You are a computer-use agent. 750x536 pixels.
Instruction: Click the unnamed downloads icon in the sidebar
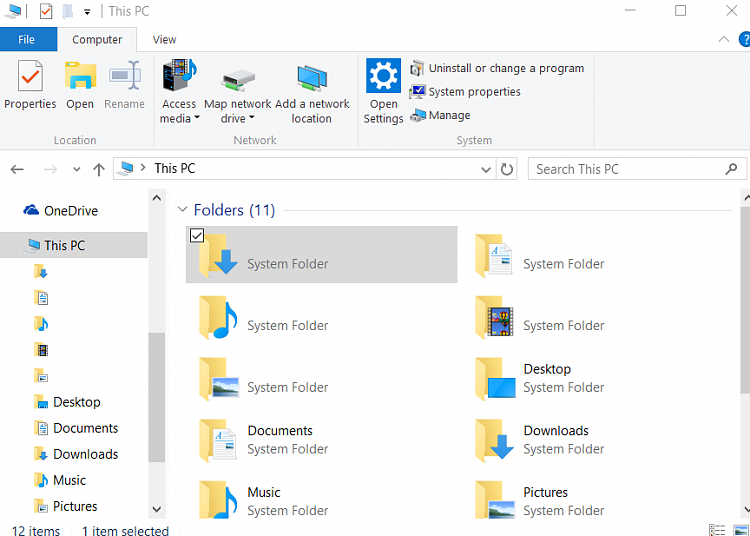(41, 272)
